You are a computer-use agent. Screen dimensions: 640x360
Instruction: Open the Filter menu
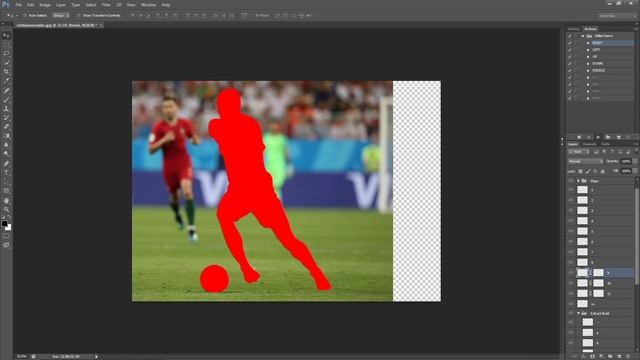coord(106,5)
